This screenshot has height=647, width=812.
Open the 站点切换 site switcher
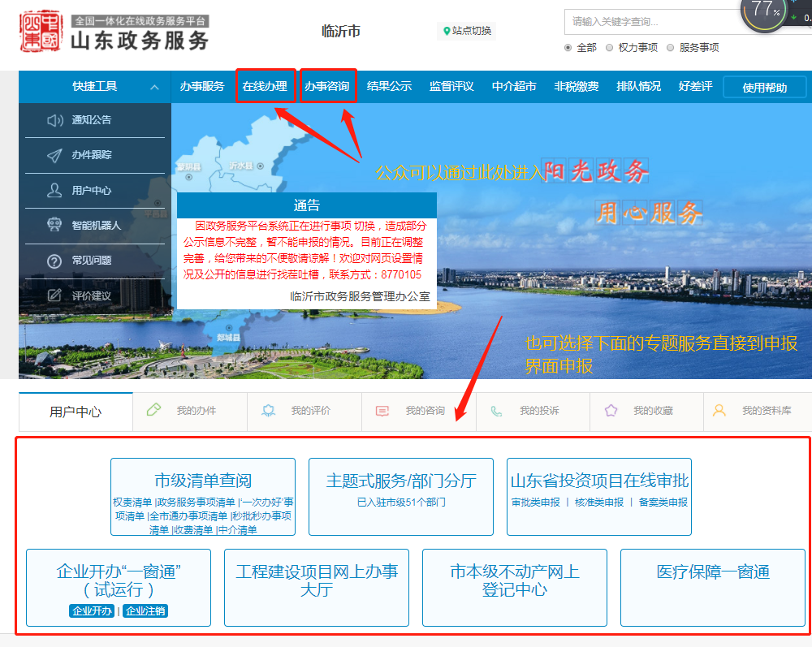tap(467, 31)
